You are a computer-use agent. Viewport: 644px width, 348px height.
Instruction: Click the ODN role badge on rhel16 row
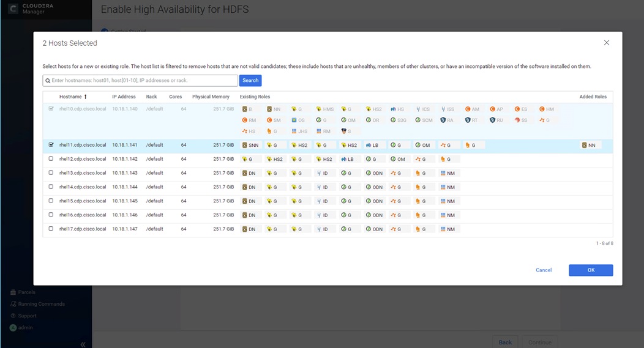click(375, 215)
